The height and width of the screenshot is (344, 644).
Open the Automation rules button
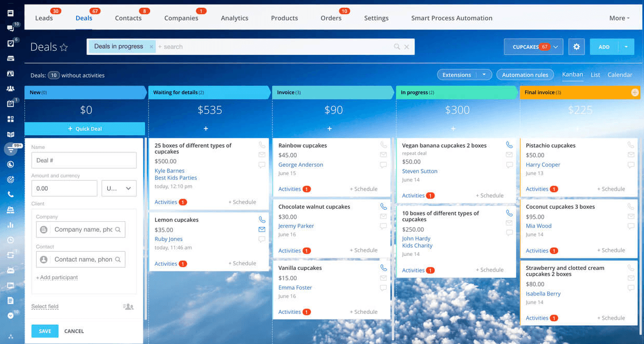[x=525, y=75]
